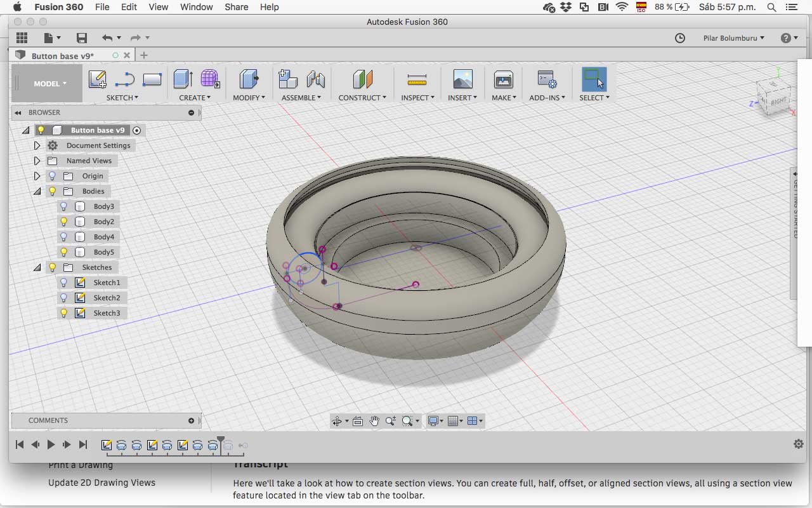Open the SKETCH dropdown menu
This screenshot has height=508, width=812.
click(x=122, y=98)
